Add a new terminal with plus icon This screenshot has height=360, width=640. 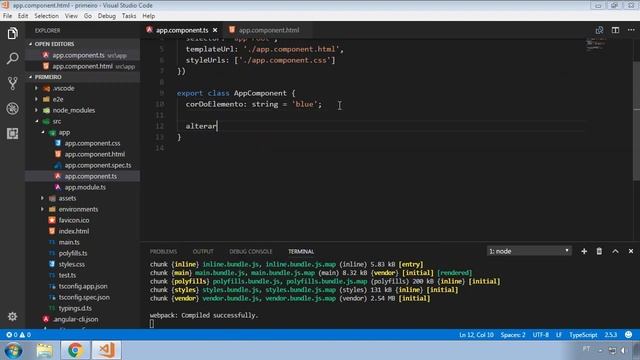pyautogui.click(x=584, y=251)
